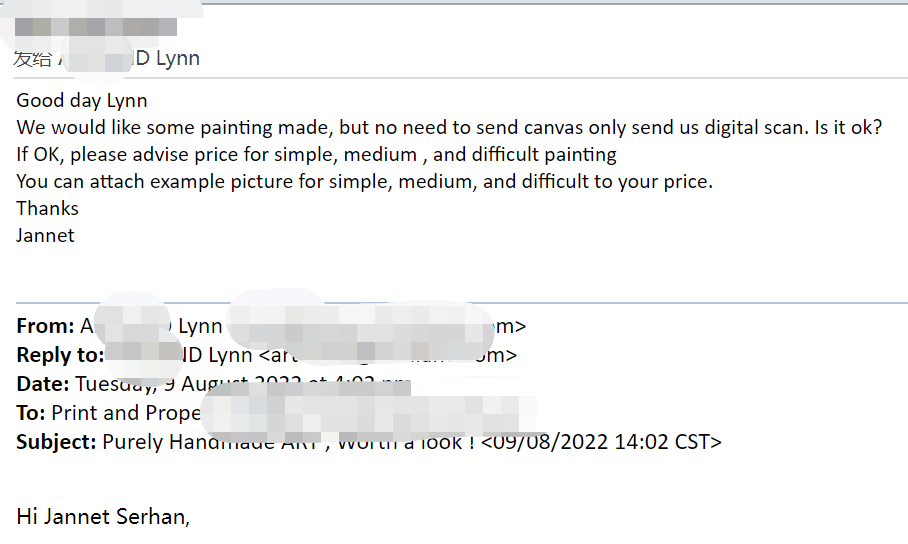This screenshot has width=908, height=544.
Task: Click the blurred sender name at top
Action: point(96,27)
